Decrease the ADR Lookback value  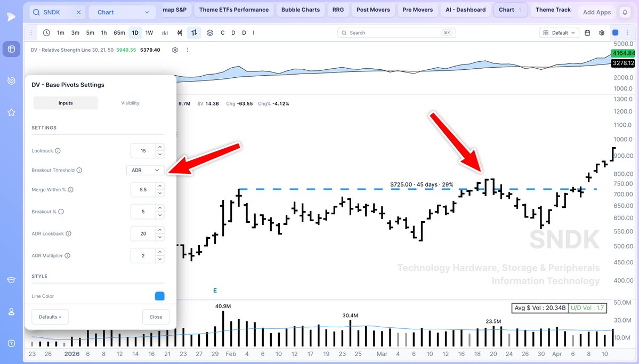160,237
